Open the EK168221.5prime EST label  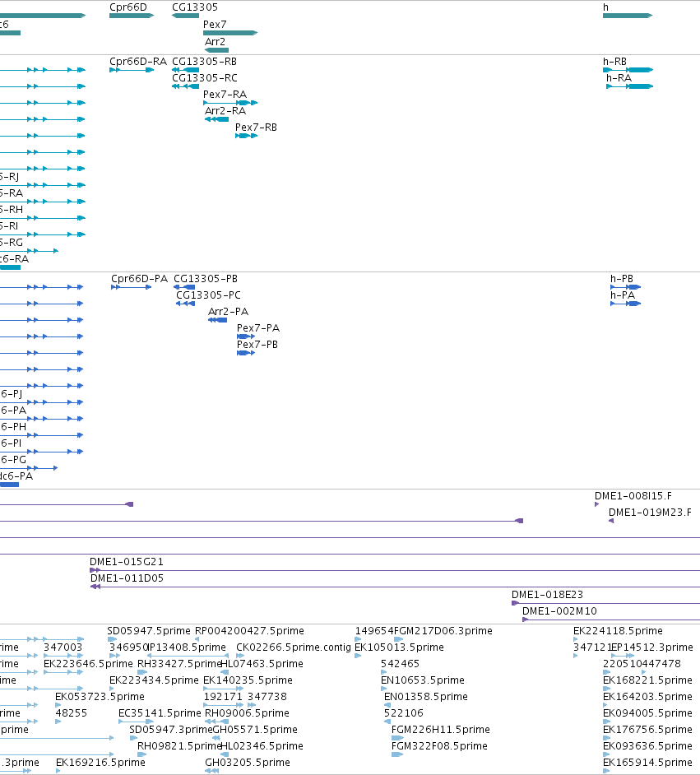point(647,680)
